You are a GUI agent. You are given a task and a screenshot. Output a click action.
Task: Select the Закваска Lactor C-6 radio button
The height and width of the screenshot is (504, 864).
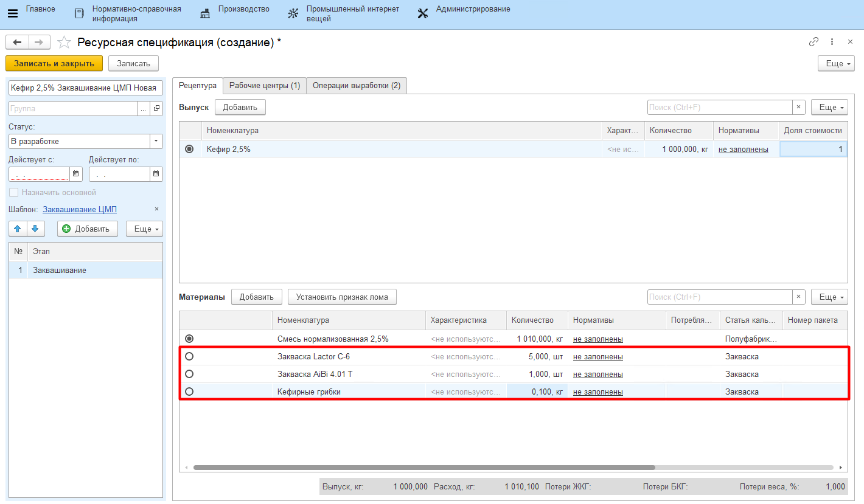[189, 356]
